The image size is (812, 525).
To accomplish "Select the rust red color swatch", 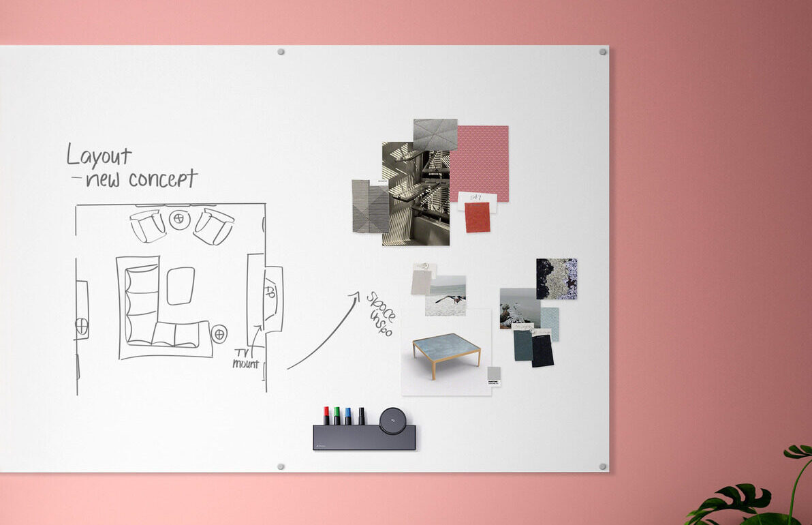I will pos(477,217).
